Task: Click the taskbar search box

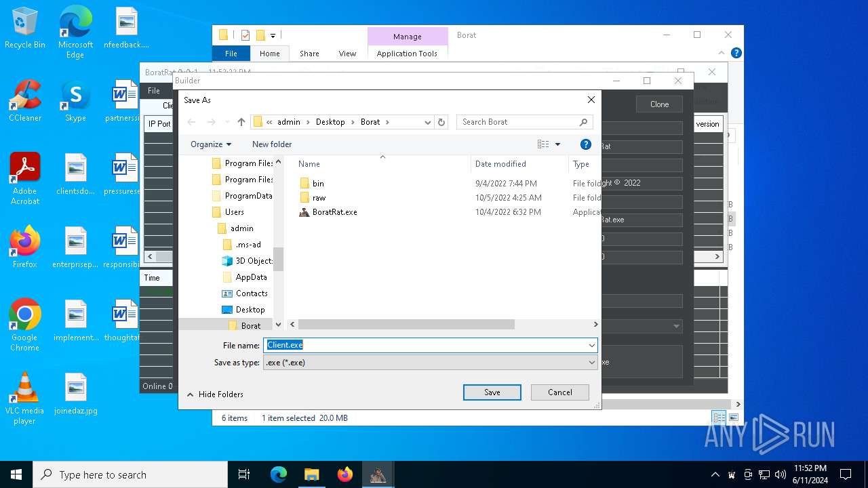Action: pyautogui.click(x=130, y=474)
